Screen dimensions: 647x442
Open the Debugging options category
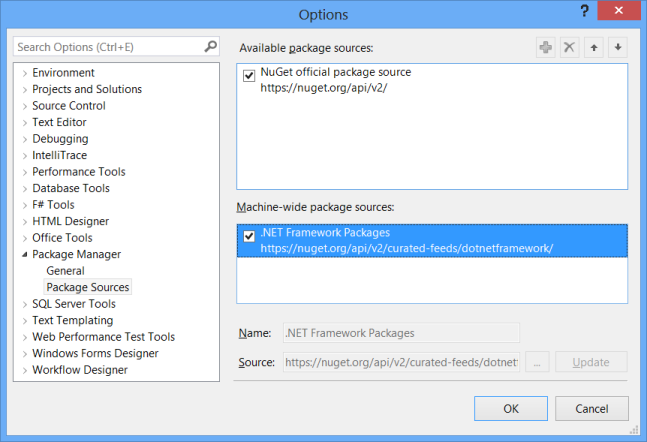pos(60,139)
